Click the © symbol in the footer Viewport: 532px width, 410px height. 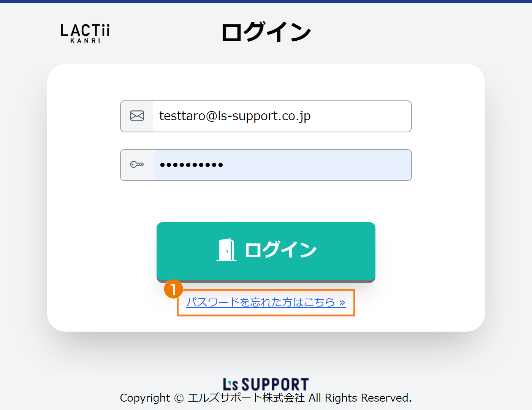(179, 398)
